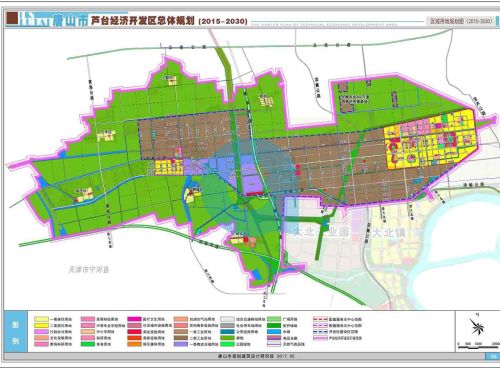Screen dimensions: 500x375
Task: Click the north arrow compass rose
Action: click(x=476, y=326)
